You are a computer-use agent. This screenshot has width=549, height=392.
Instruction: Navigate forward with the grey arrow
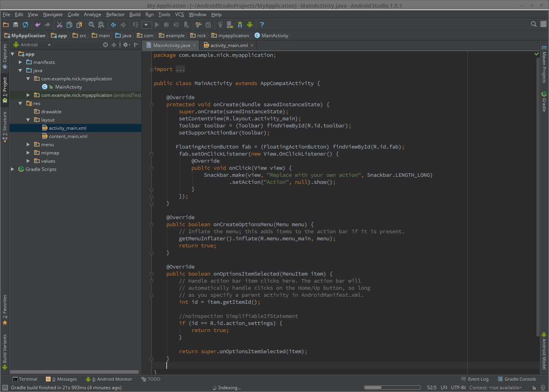click(x=123, y=25)
